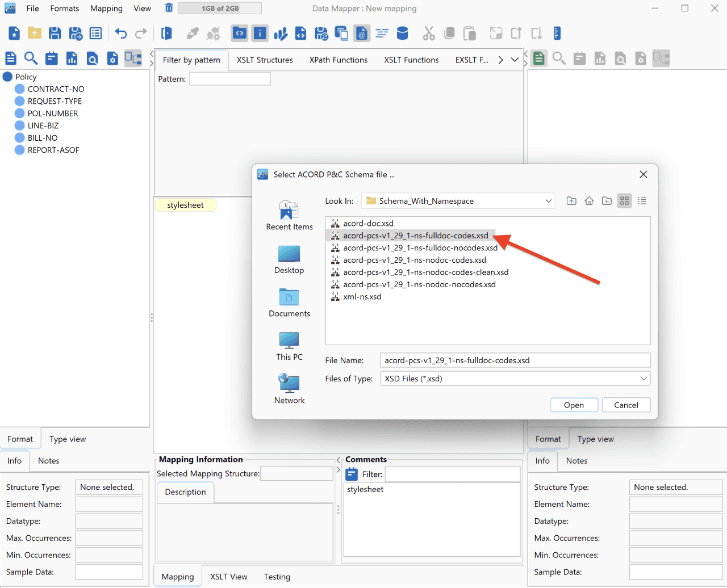Click the source pane blue document icon
Screen dimensions: 727x588
pyautogui.click(x=11, y=58)
